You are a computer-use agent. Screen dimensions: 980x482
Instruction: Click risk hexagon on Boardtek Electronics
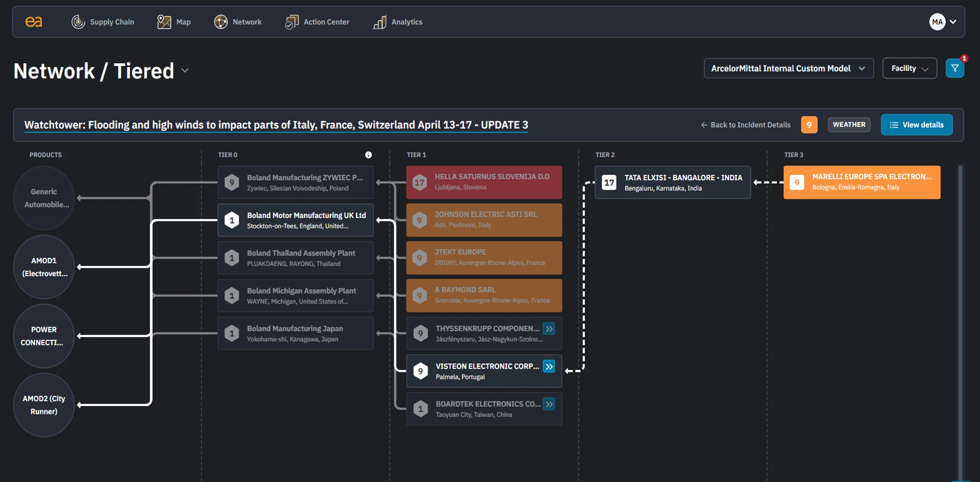[x=420, y=409]
